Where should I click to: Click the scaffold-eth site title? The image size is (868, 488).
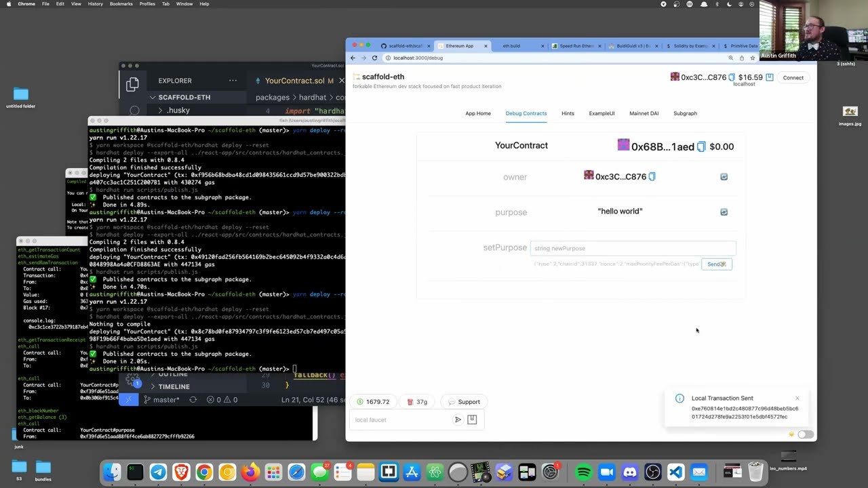pyautogui.click(x=383, y=77)
